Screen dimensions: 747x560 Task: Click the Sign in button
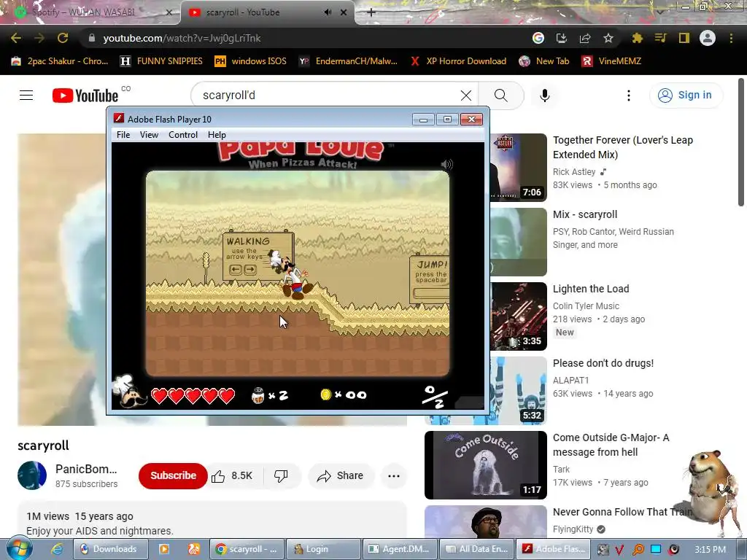tap(686, 96)
